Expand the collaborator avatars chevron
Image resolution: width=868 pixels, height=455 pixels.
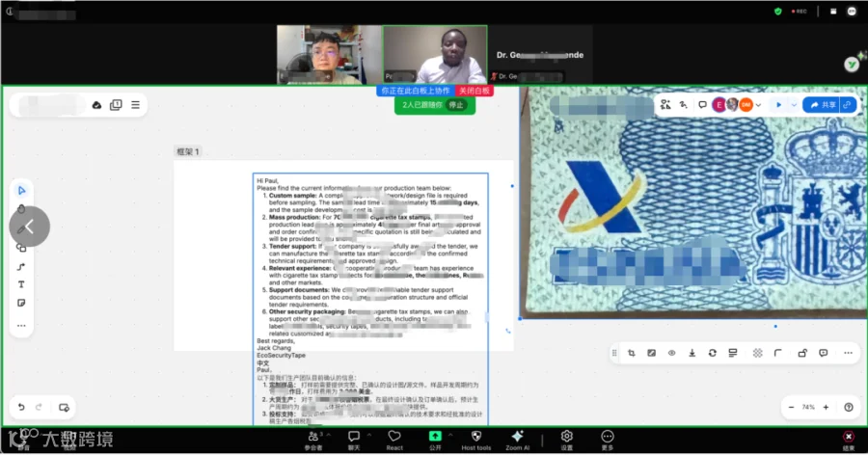(x=758, y=105)
